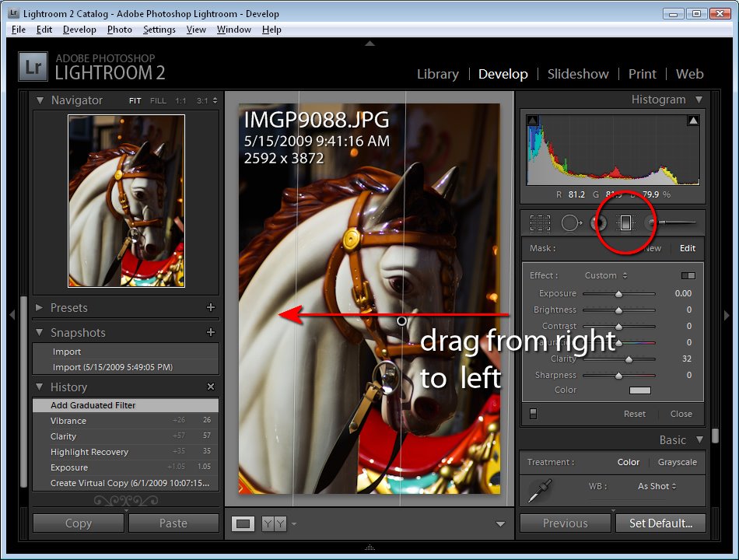Set Navigator zoom to 1:1
Image resolution: width=739 pixels, height=560 pixels.
click(x=180, y=100)
